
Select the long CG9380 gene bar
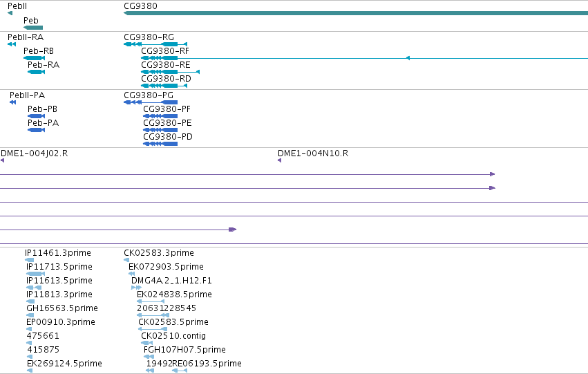pos(356,13)
